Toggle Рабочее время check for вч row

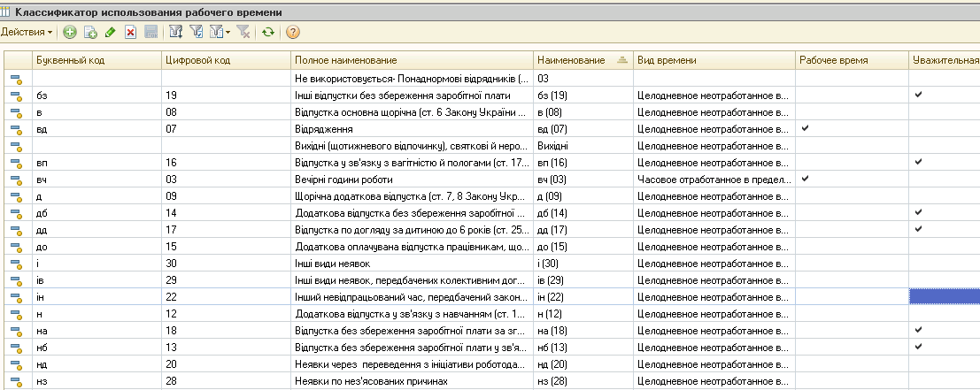(805, 179)
